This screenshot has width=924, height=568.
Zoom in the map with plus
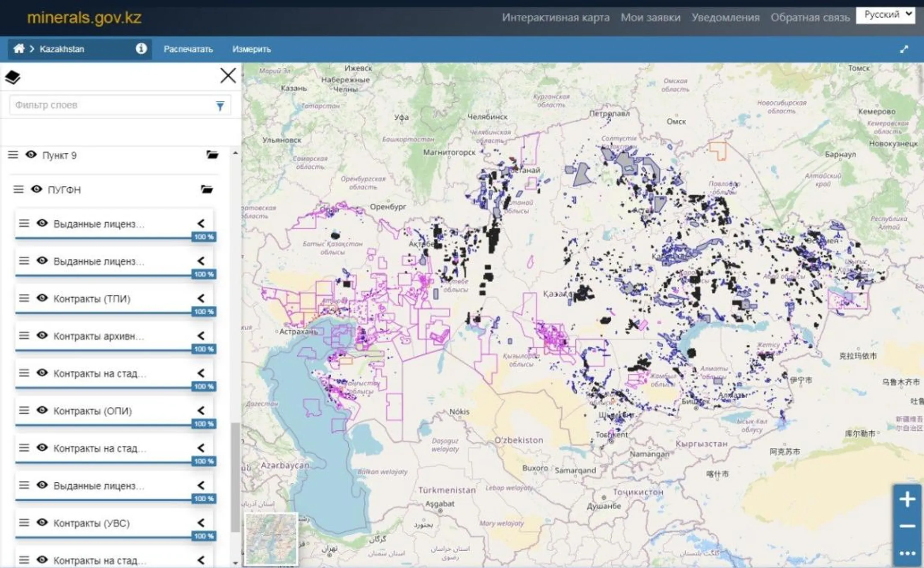(907, 499)
